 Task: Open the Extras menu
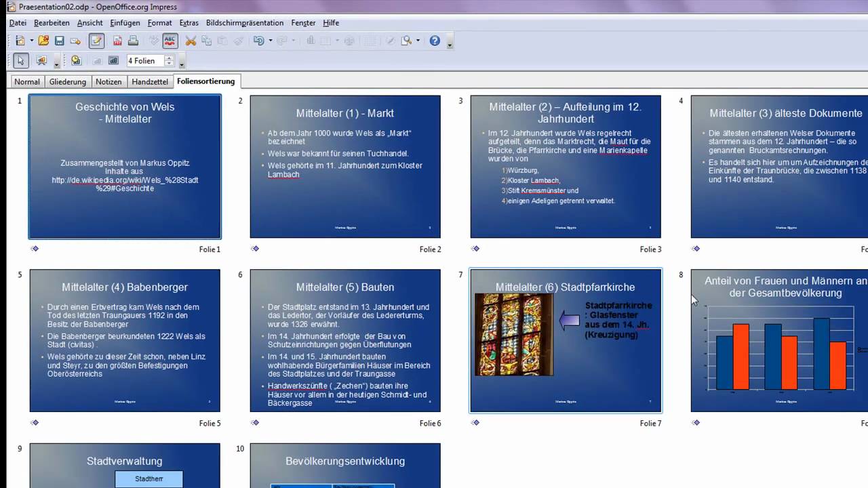coord(189,22)
